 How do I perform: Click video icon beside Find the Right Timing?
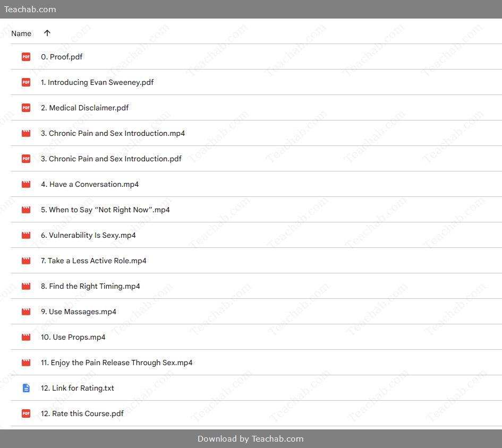point(26,286)
